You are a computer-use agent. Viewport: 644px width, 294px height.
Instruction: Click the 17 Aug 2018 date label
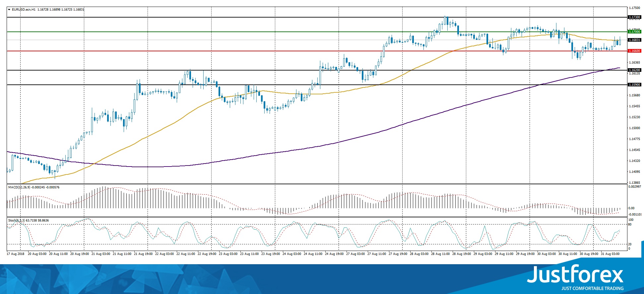pos(16,254)
